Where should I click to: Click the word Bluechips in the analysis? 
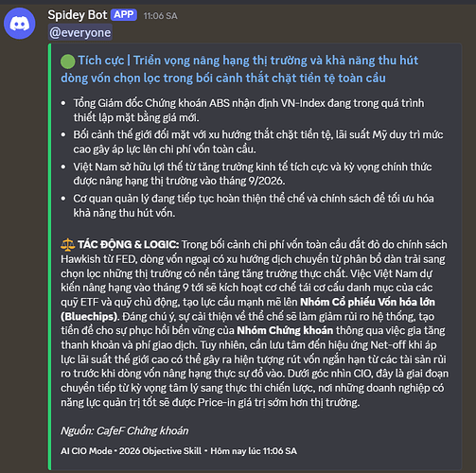point(89,316)
